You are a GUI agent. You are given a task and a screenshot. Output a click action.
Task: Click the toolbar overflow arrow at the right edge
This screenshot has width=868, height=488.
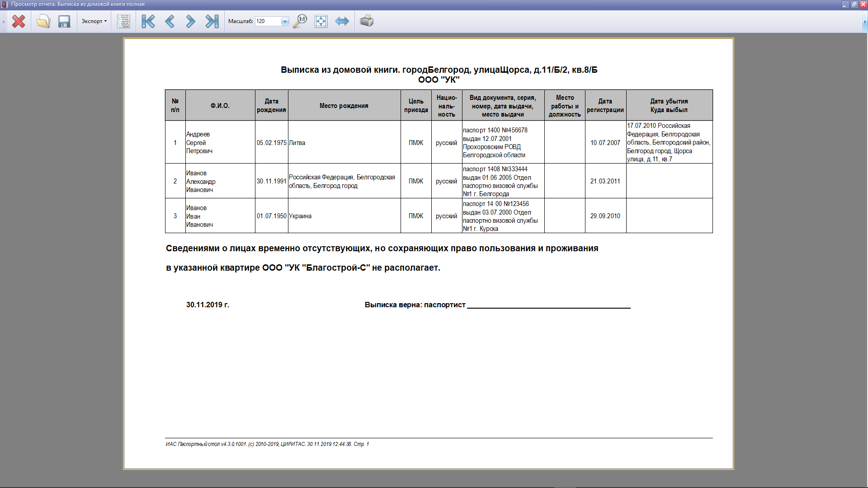click(865, 21)
